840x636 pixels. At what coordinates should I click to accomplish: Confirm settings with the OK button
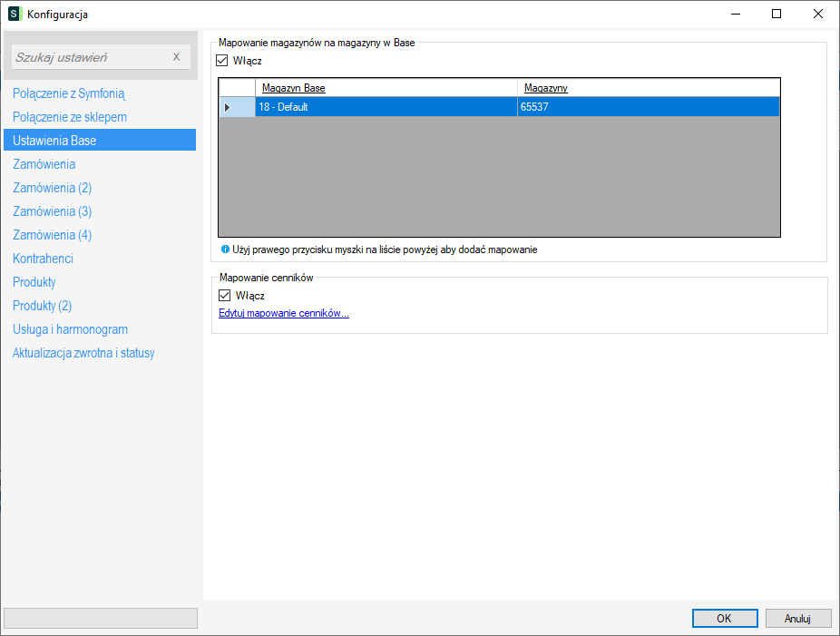[x=724, y=618]
